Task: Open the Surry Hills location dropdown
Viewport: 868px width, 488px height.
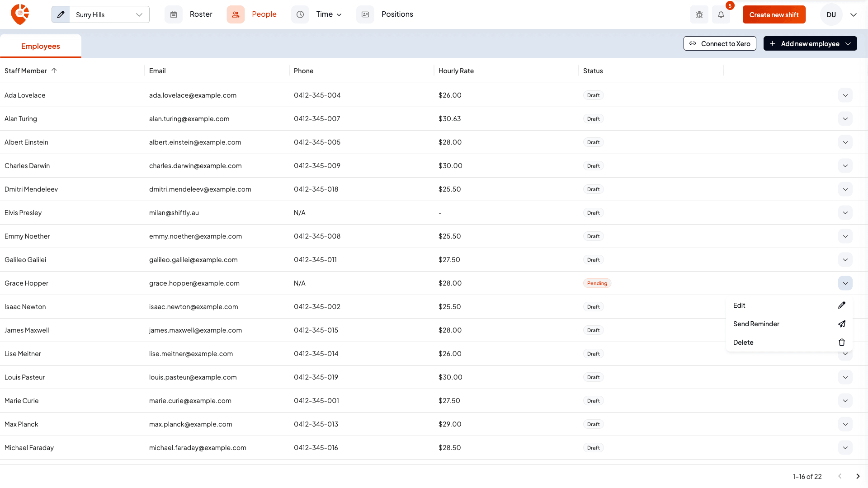Action: [x=109, y=14]
